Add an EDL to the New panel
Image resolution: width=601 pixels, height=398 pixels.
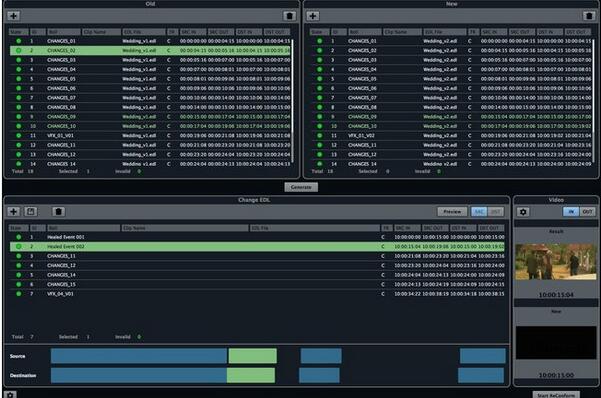[313, 16]
